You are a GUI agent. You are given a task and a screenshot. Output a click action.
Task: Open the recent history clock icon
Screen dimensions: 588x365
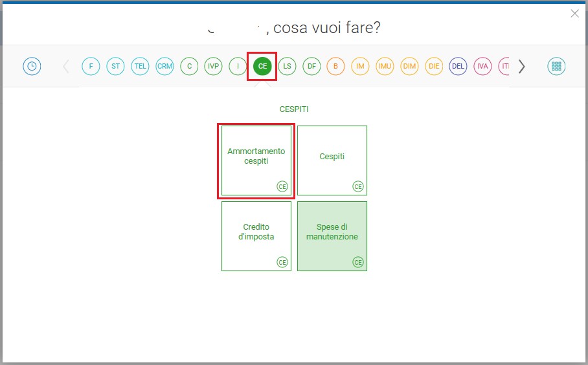coord(32,66)
